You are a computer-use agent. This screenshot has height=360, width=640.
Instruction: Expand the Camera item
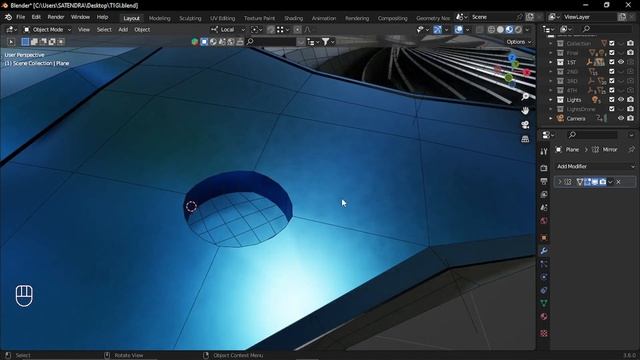(x=551, y=118)
